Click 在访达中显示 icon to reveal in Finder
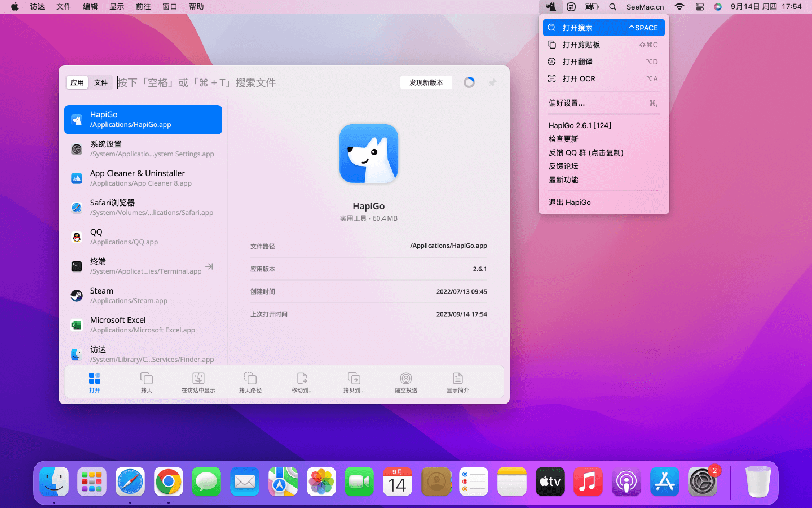Image resolution: width=812 pixels, height=508 pixels. [x=198, y=379]
